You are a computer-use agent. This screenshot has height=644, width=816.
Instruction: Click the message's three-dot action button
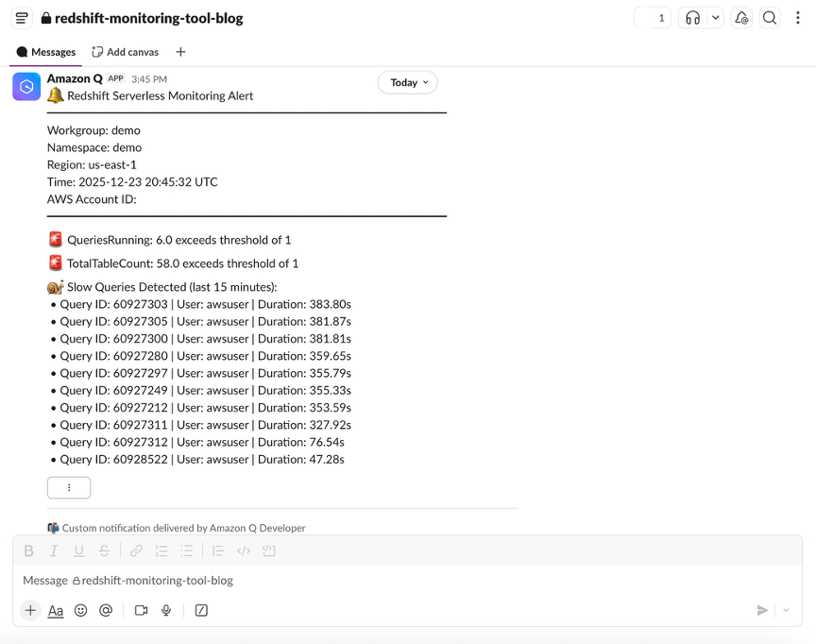pyautogui.click(x=69, y=488)
